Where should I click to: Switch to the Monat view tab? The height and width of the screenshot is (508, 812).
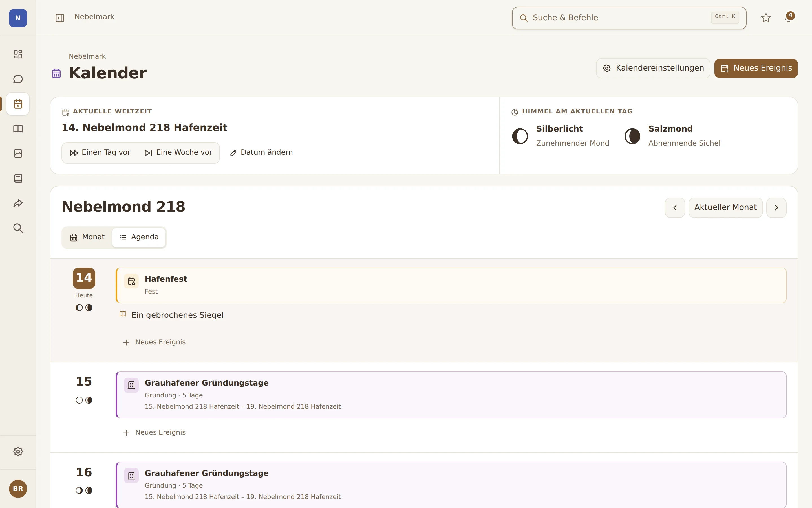(87, 237)
